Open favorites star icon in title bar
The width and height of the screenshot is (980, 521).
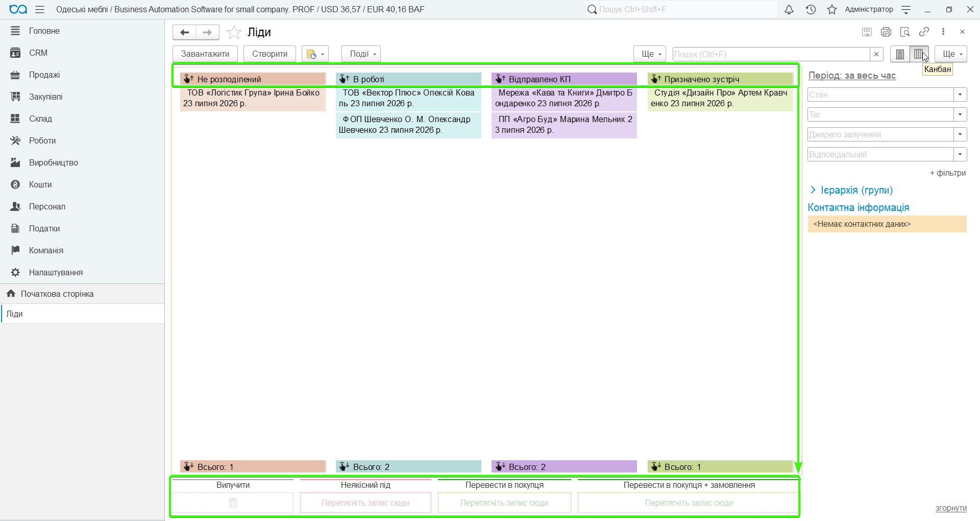pyautogui.click(x=832, y=9)
